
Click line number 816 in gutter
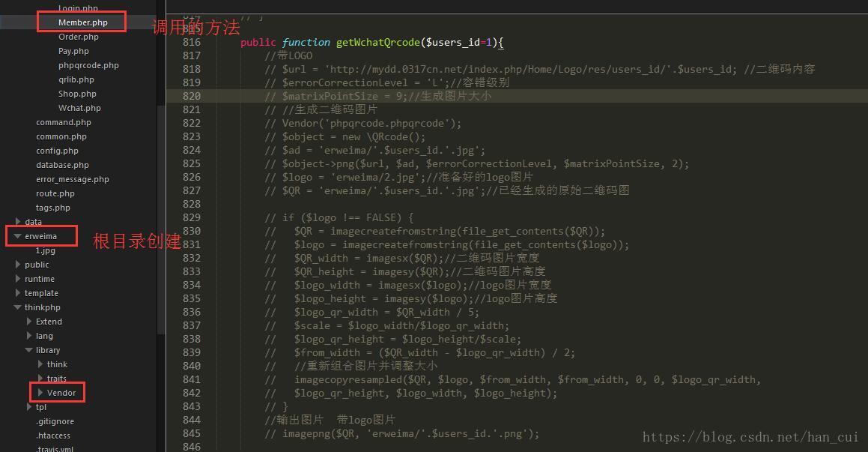coord(192,42)
